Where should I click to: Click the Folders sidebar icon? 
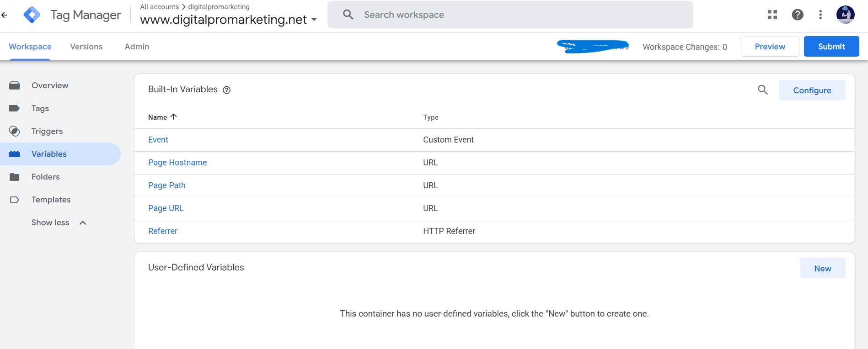click(15, 177)
